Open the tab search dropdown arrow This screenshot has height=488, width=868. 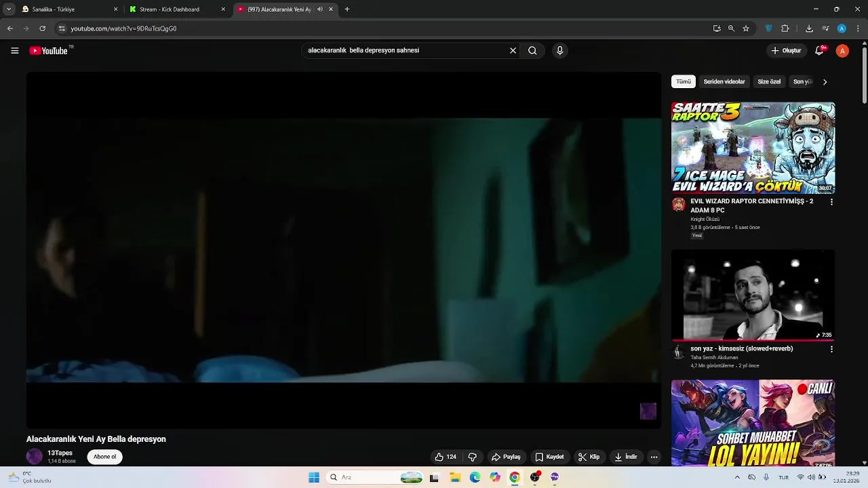point(9,9)
